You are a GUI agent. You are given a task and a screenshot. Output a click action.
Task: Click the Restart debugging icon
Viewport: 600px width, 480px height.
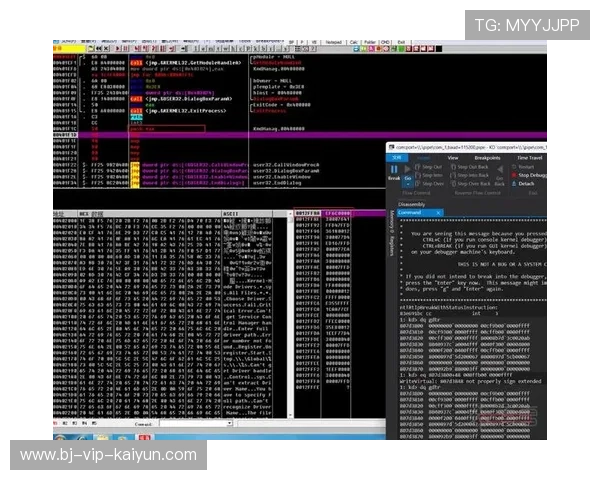tap(523, 165)
